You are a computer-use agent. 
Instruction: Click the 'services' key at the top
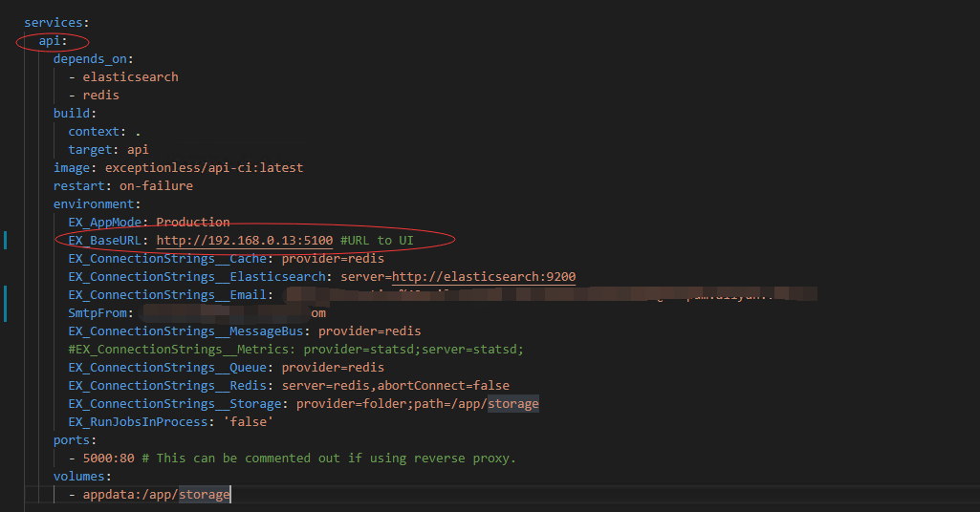[54, 23]
